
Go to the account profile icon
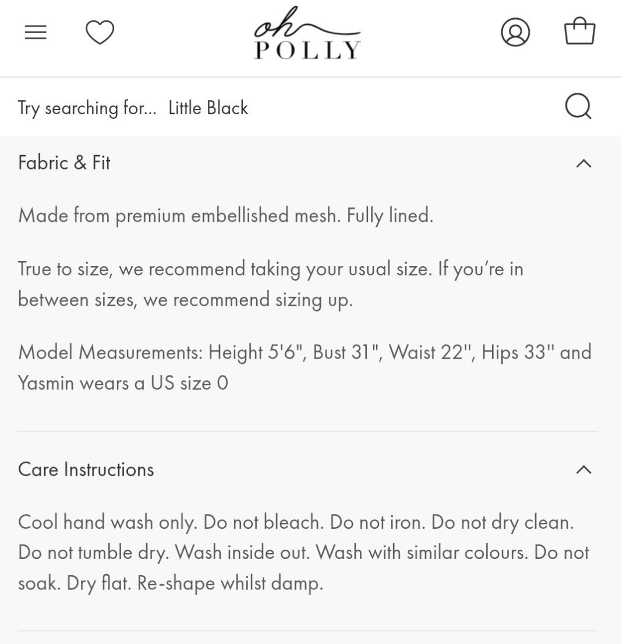515,32
